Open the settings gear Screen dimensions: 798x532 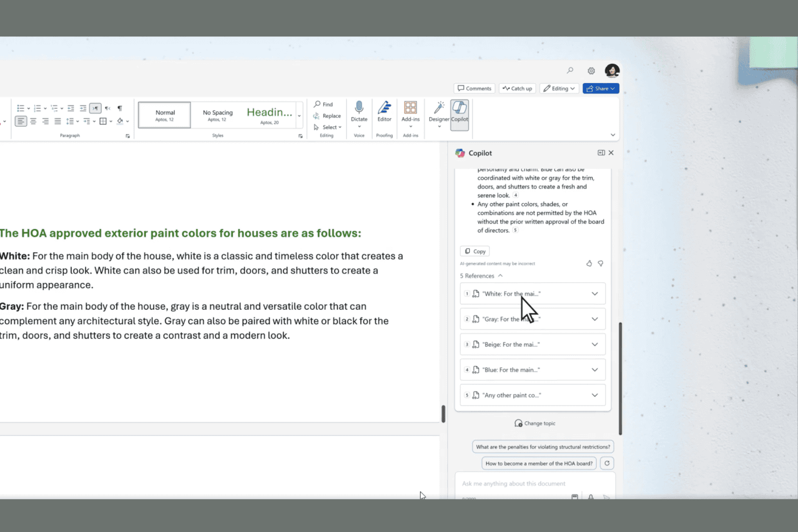coord(591,71)
